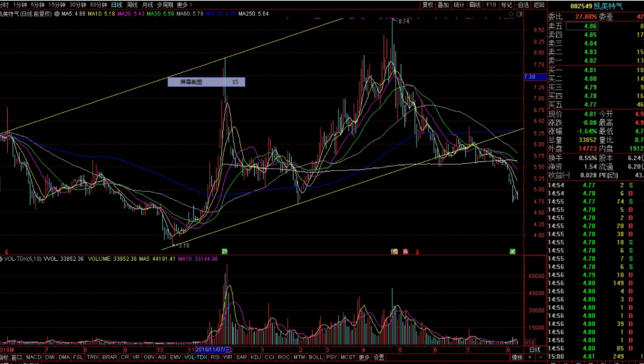The image size is (644, 364).
Task: Expand the 更多 periods dropdown at top
Action: (184, 5)
